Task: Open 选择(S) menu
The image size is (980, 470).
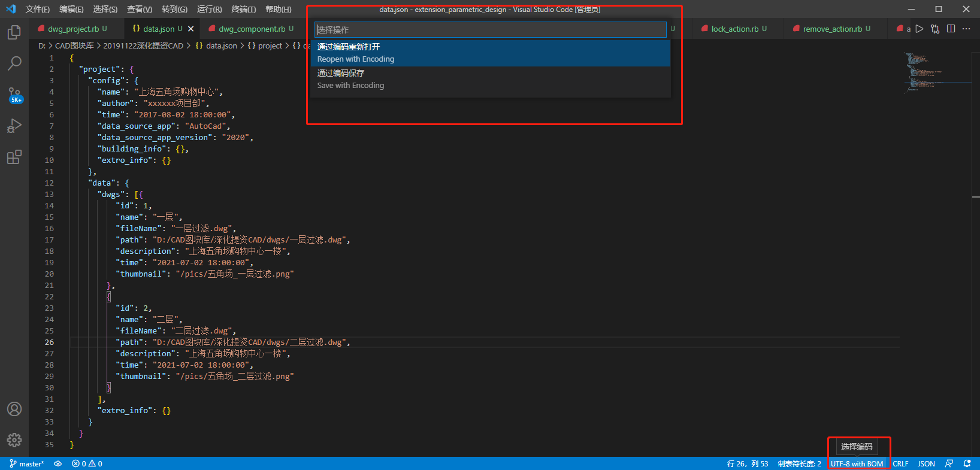Action: point(105,9)
